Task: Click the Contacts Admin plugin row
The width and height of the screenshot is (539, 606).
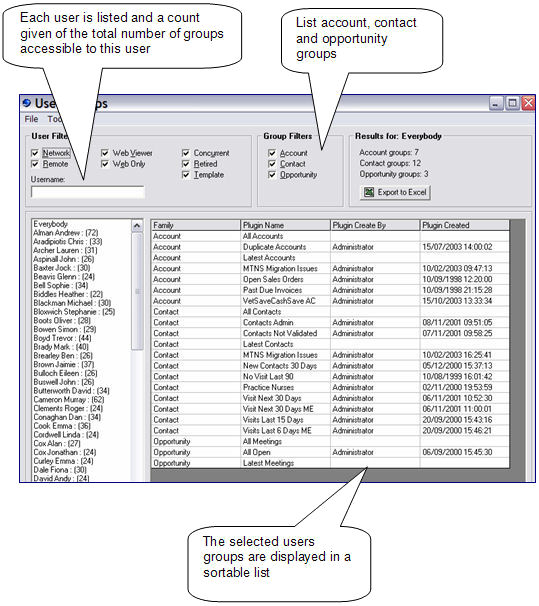Action: [330, 323]
